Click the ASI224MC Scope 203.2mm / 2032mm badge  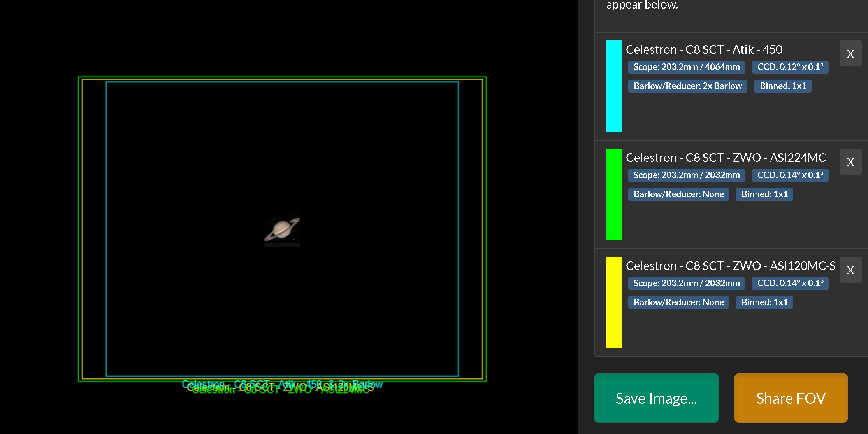pos(686,175)
